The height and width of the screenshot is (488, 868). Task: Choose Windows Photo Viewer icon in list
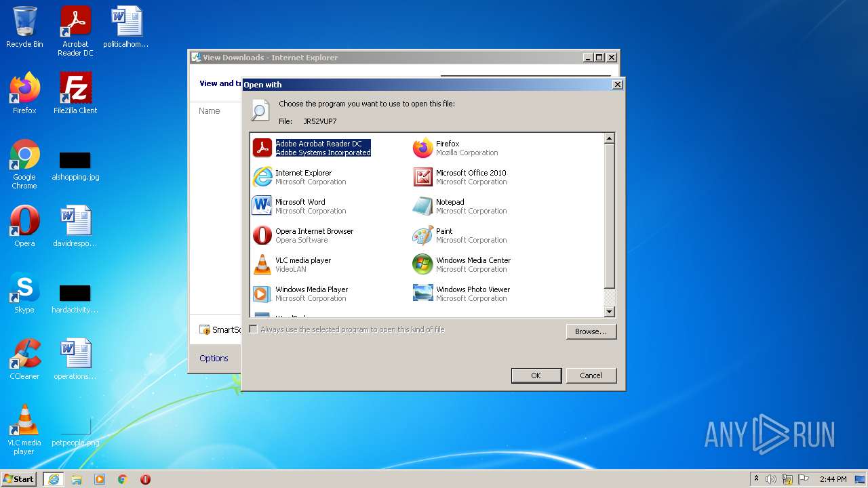(422, 293)
